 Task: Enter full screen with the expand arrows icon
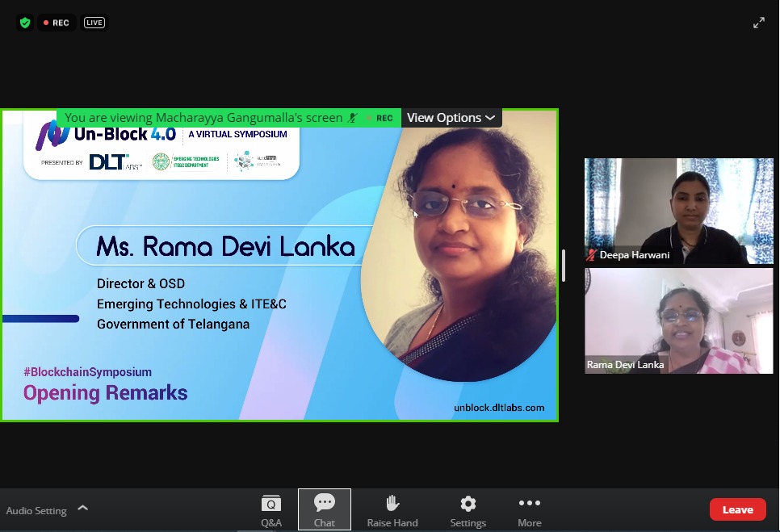[759, 23]
